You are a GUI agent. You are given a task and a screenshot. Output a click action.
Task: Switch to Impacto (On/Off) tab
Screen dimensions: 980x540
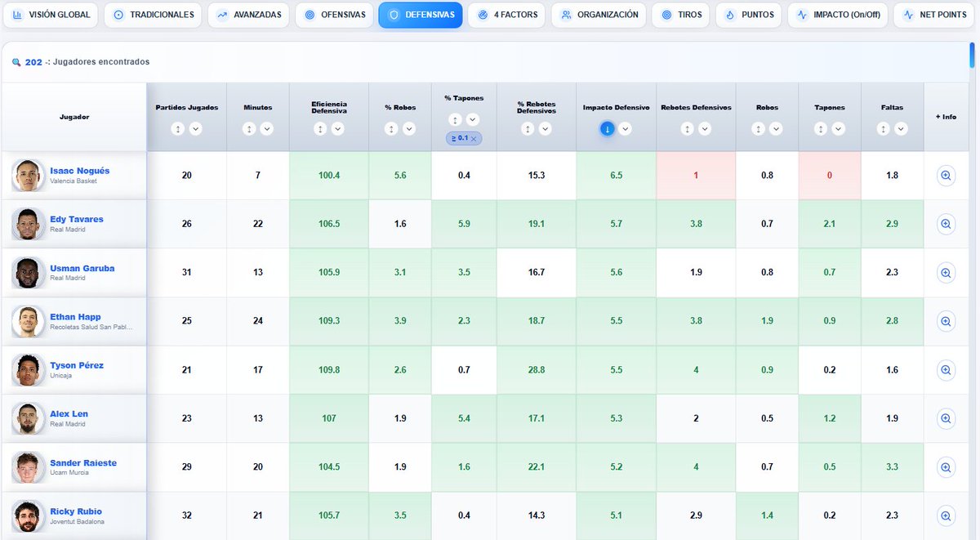click(839, 15)
